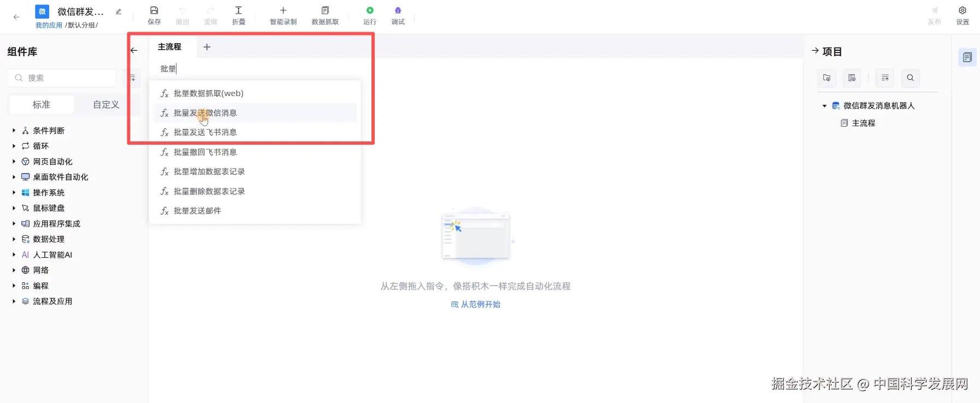Screen dimensions: 980x403
Task: Run the flow with the 运行 button
Action: [x=370, y=15]
